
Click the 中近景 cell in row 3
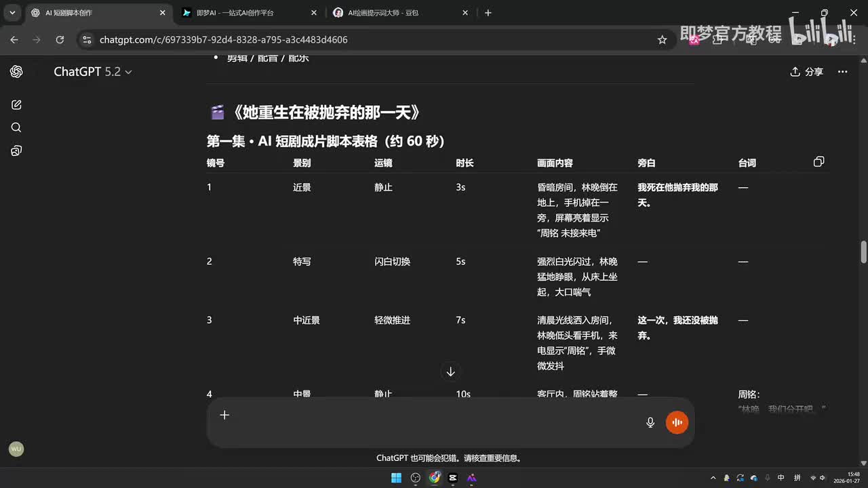click(307, 320)
